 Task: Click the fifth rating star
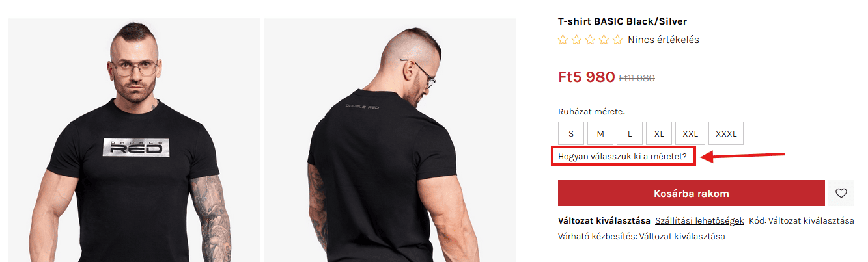pos(617,40)
